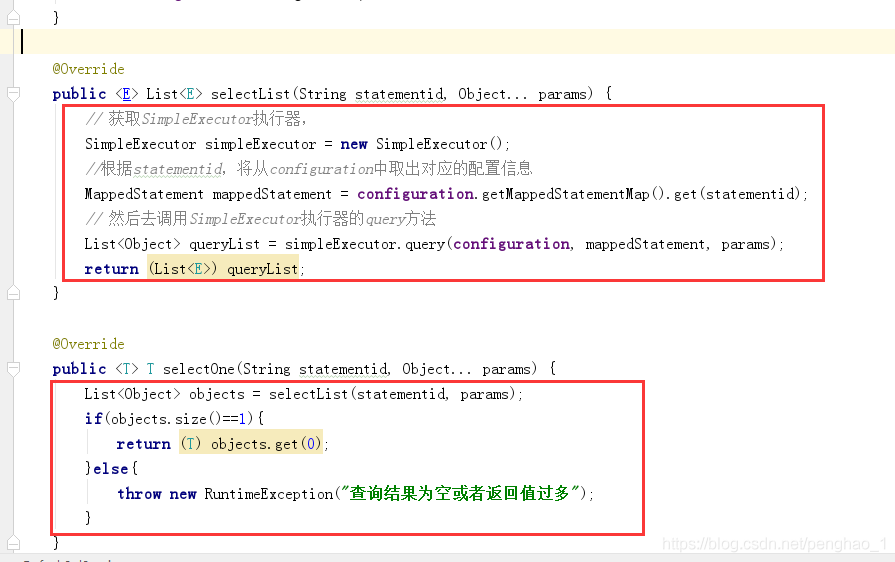Image resolution: width=895 pixels, height=562 pixels.
Task: Click bold 'configuration' in the simpleExecutor.query call
Action: click(511, 244)
